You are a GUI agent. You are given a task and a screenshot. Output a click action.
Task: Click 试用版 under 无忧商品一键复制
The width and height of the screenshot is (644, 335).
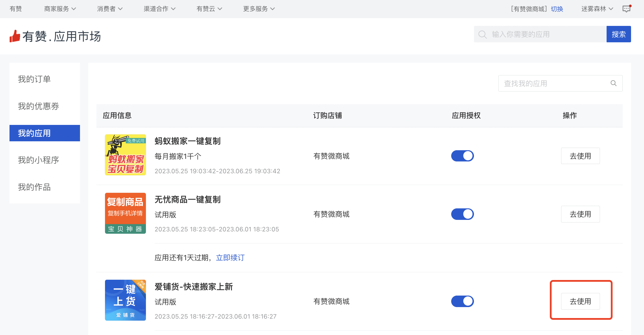tap(165, 215)
